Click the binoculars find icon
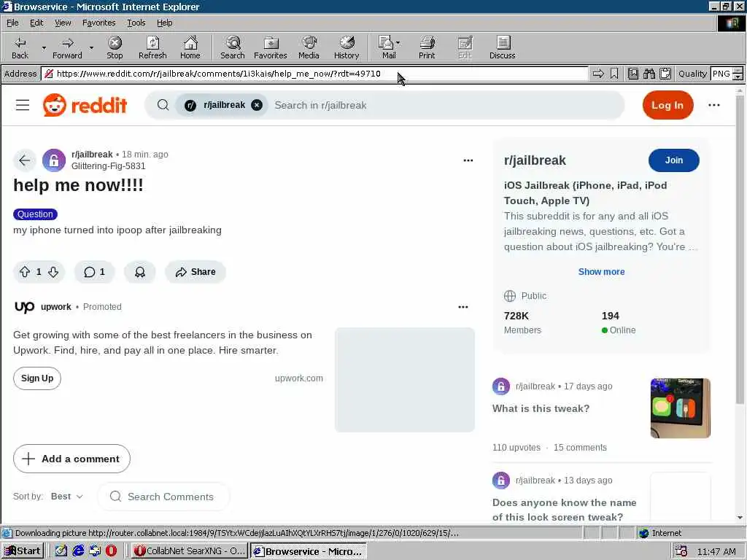 tap(649, 74)
